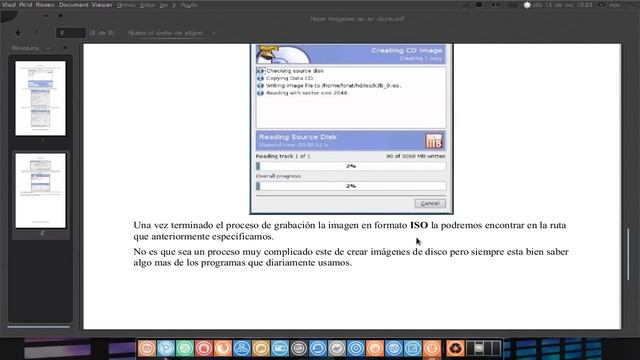Open the yellow-orange folder dock icon
Viewport: 640px width, 360px height.
(260, 349)
